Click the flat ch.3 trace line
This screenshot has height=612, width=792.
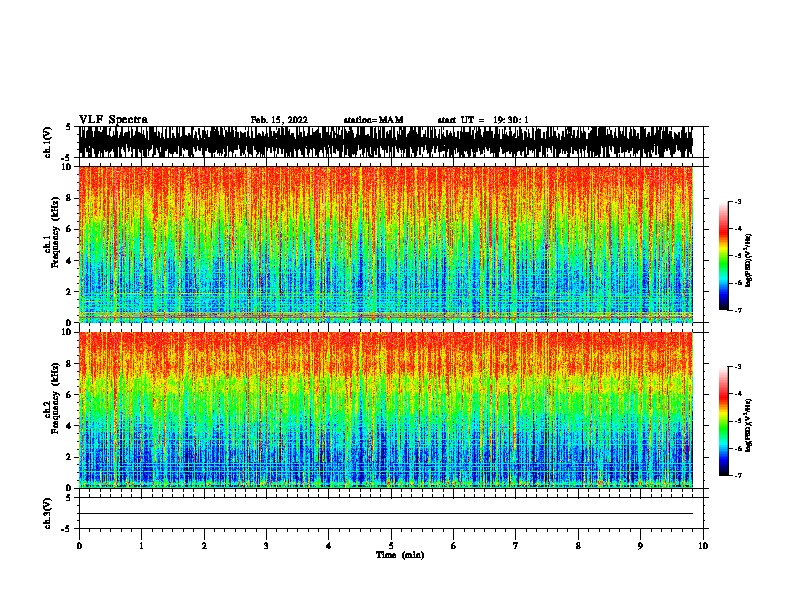(x=385, y=514)
